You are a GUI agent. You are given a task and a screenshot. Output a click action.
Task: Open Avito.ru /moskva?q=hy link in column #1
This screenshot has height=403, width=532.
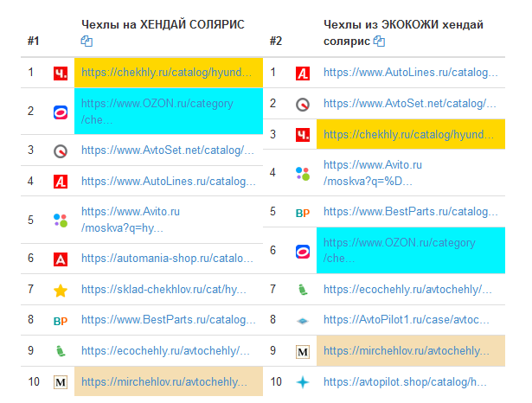tap(131, 220)
